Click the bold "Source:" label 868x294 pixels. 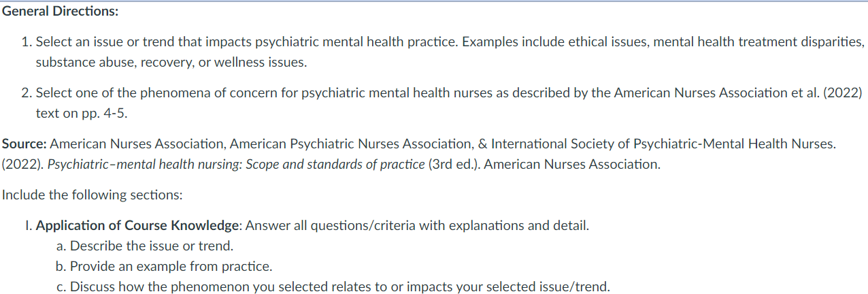(x=24, y=144)
